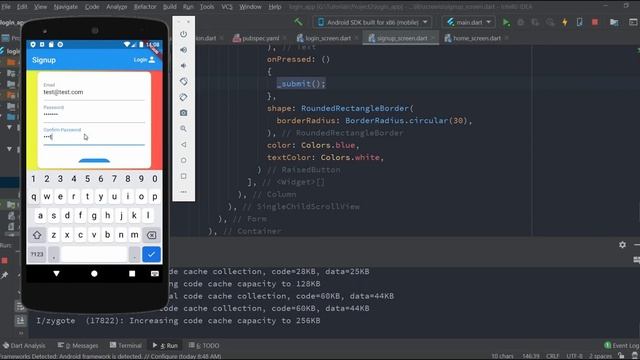Screen dimensions: 640x360
Task: Open Dart Analysis tool window
Action: pos(24,345)
